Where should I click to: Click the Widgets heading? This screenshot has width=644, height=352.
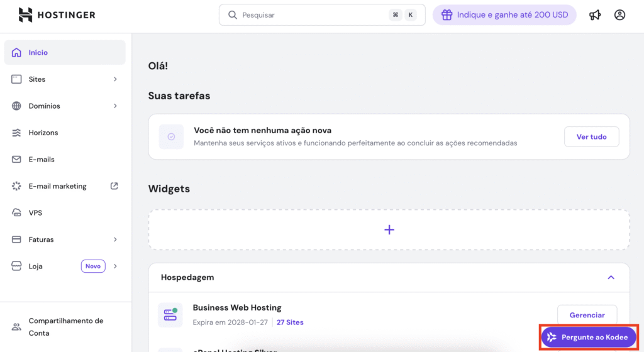click(x=169, y=189)
